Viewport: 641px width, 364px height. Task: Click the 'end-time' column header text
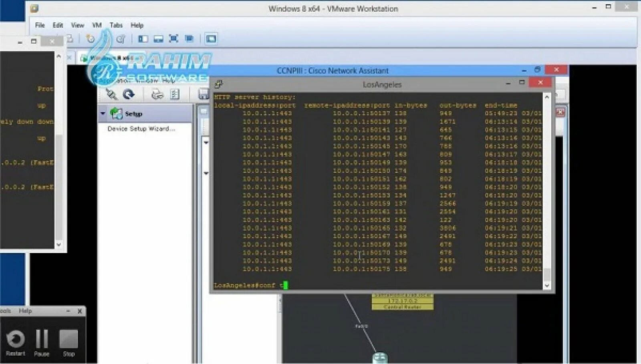[x=501, y=105]
